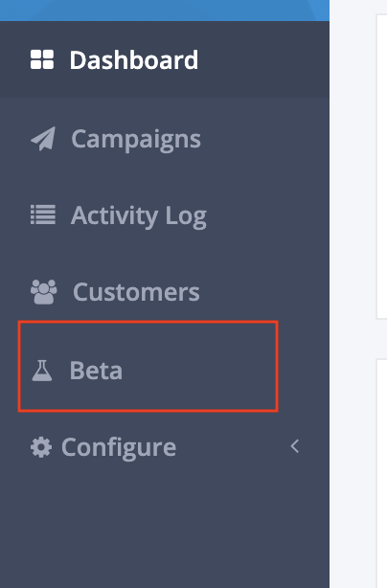Click the lower white content card

[382, 473]
